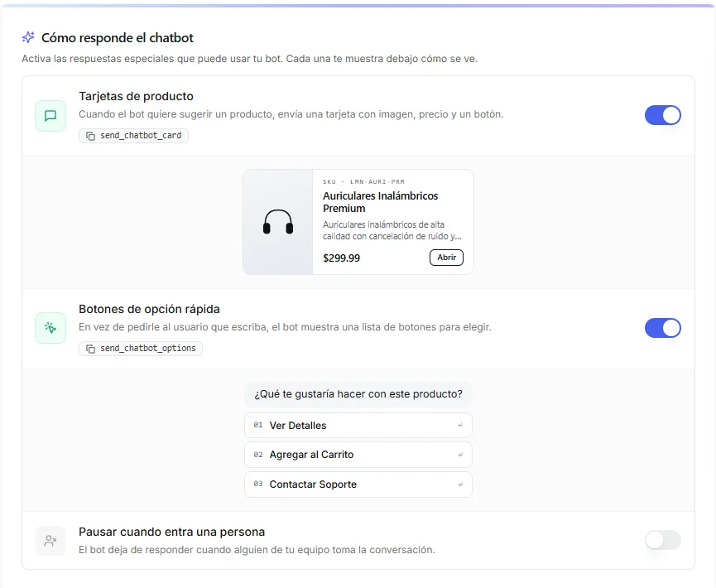Click the person icon for Pausar cuando entra una persona
This screenshot has height=588, width=716.
point(50,541)
